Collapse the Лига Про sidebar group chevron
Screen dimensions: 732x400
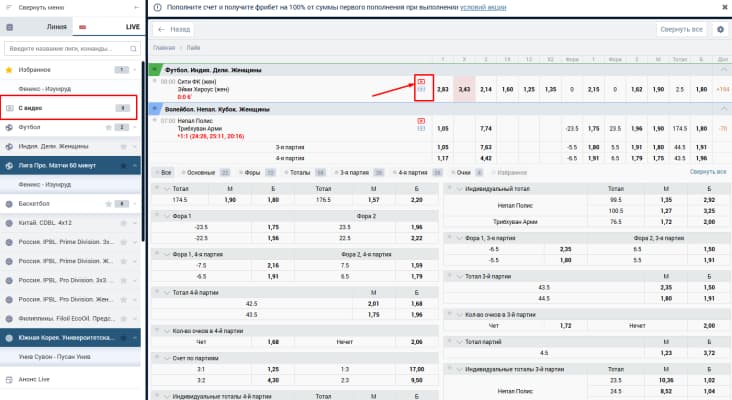(135, 166)
